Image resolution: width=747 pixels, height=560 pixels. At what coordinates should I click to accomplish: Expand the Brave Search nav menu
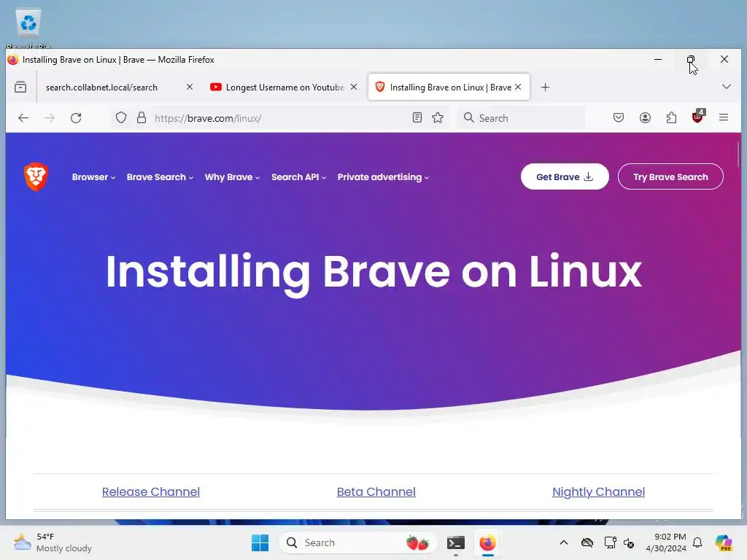click(160, 177)
